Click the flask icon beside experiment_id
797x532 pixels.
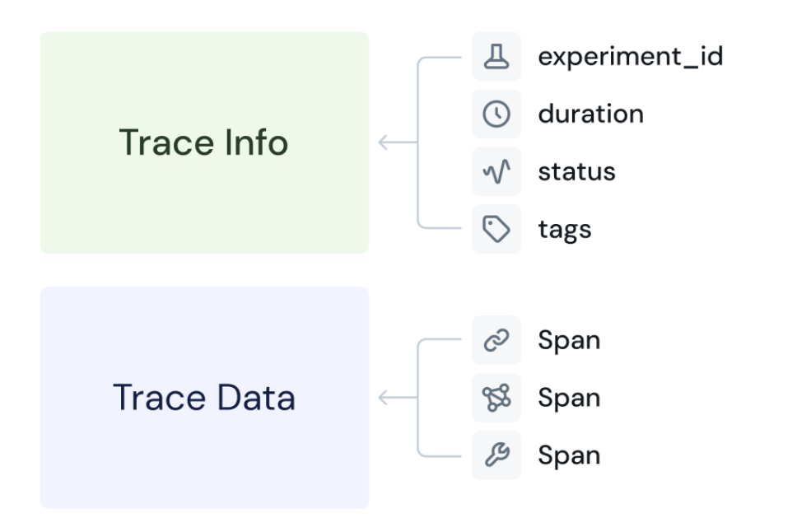[496, 58]
